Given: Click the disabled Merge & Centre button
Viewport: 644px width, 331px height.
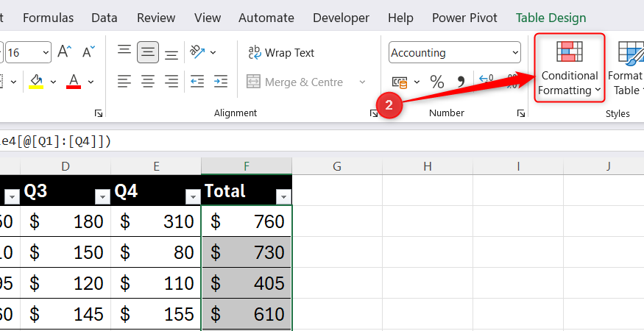Looking at the screenshot, I should [295, 82].
